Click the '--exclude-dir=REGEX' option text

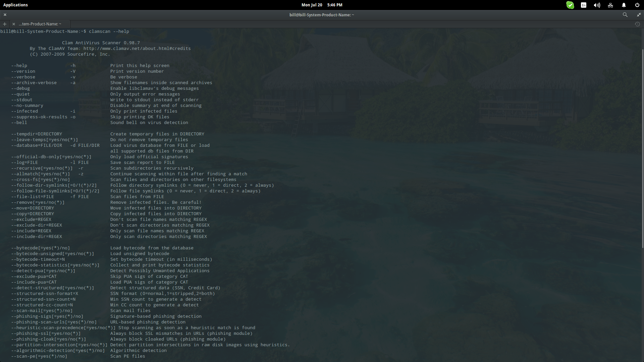click(37, 225)
